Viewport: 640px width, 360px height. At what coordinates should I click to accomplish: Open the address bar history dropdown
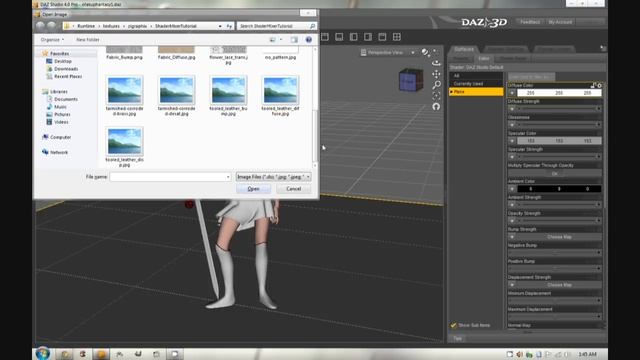(x=220, y=26)
